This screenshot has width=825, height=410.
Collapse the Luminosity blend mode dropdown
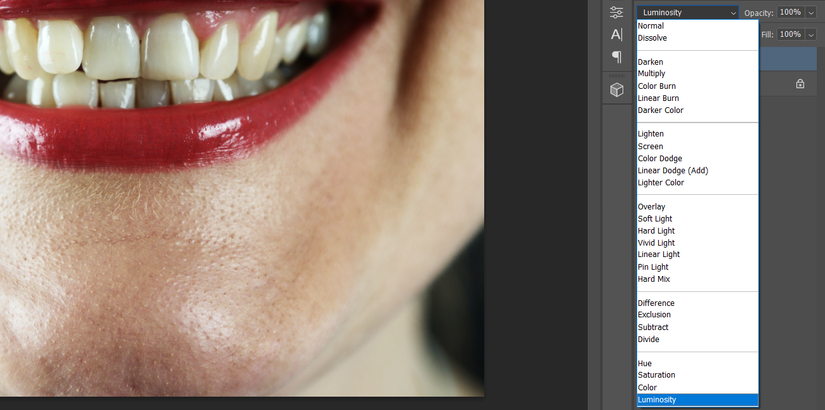688,13
